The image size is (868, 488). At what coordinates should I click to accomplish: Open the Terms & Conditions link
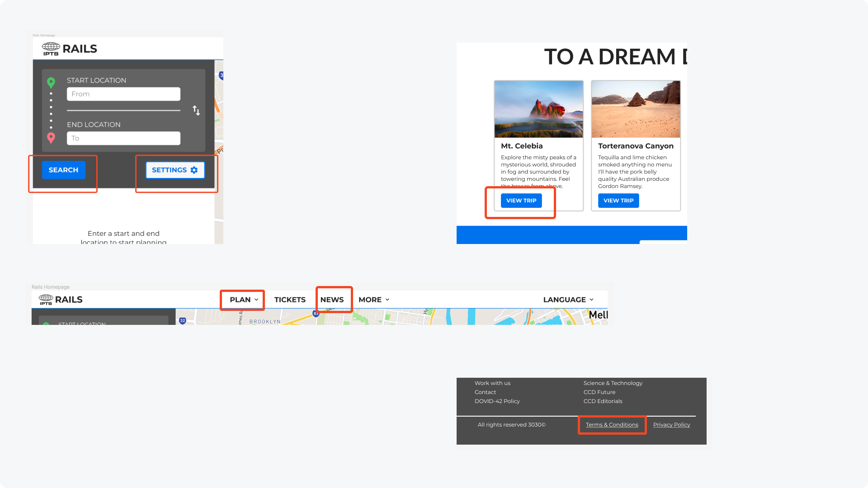pos(612,425)
